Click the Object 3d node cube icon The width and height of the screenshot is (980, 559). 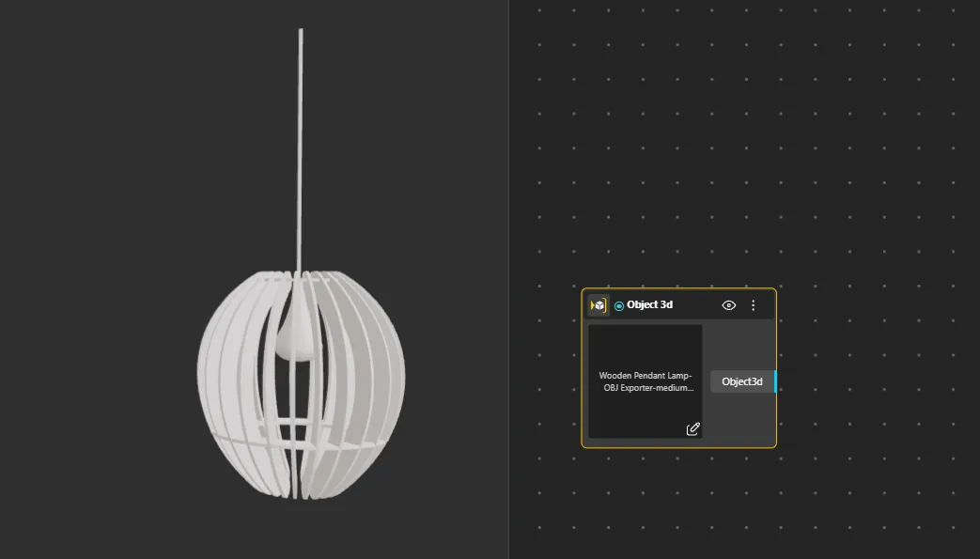point(599,305)
